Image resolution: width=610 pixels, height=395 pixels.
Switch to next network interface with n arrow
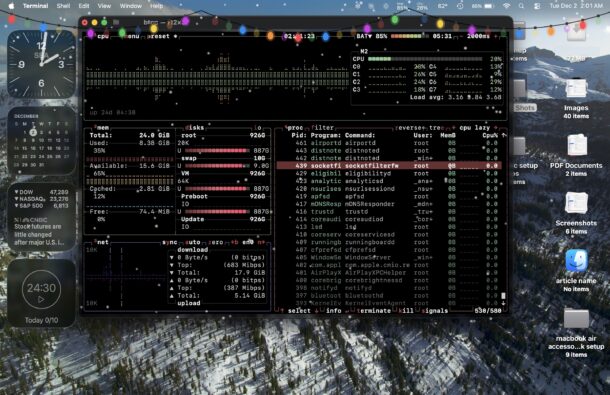click(x=261, y=242)
